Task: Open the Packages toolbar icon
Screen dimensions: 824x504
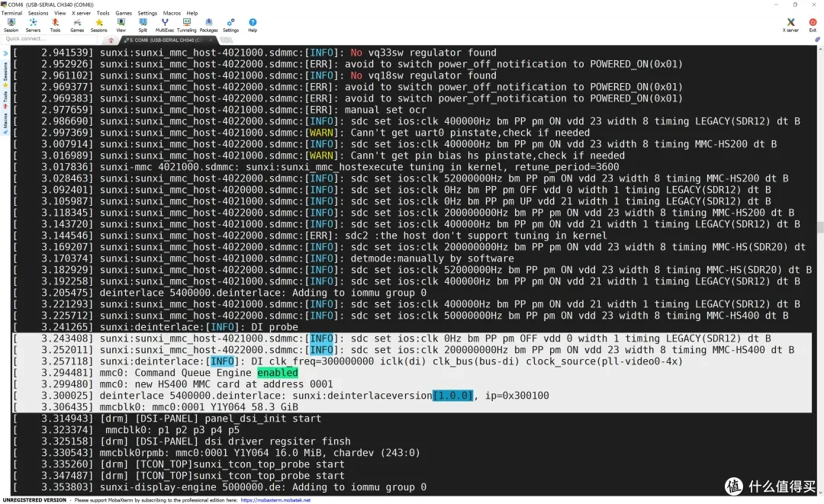Action: click(x=208, y=24)
